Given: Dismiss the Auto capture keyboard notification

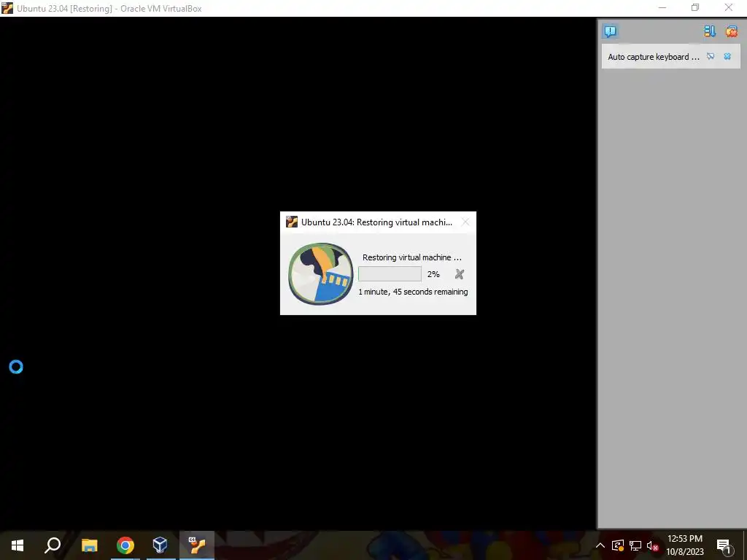Looking at the screenshot, I should point(727,57).
